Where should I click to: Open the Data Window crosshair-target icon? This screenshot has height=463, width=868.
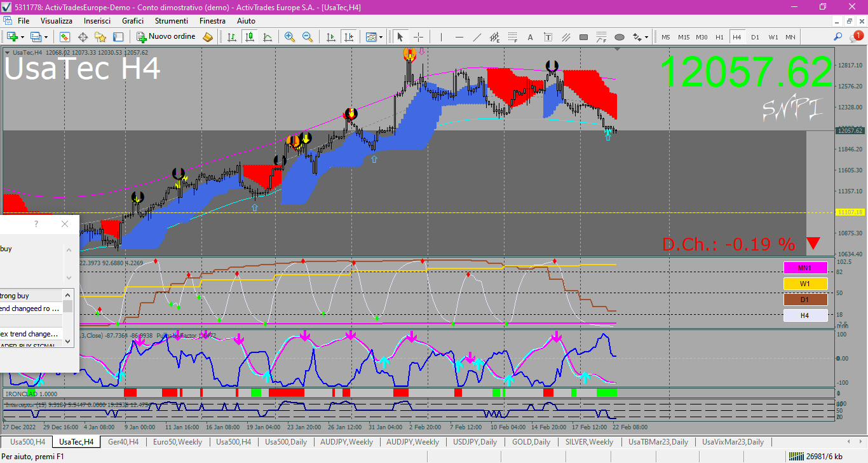[83, 37]
